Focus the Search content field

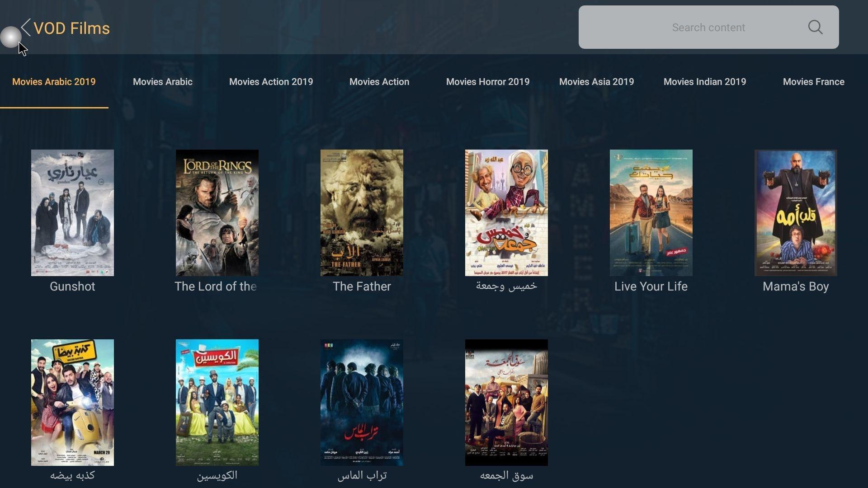coord(708,27)
